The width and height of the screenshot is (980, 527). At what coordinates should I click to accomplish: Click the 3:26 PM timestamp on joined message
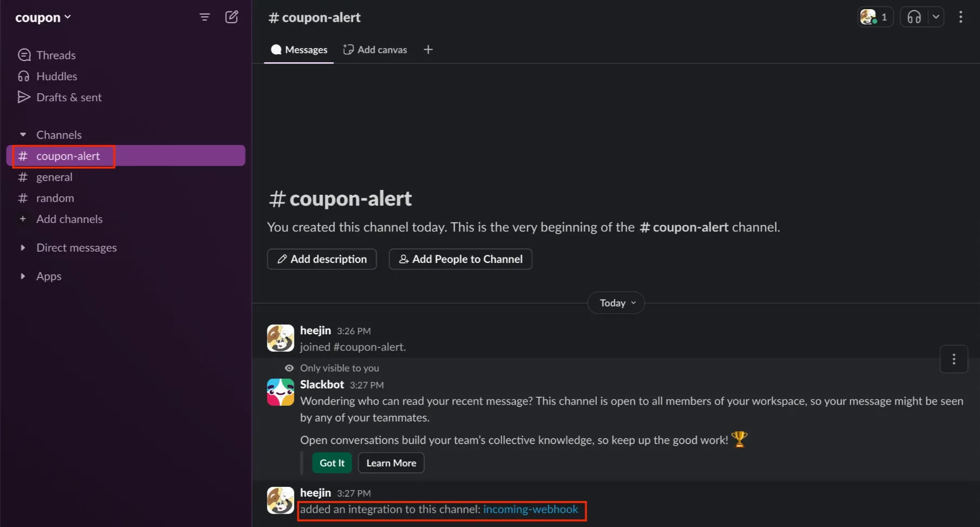click(353, 331)
